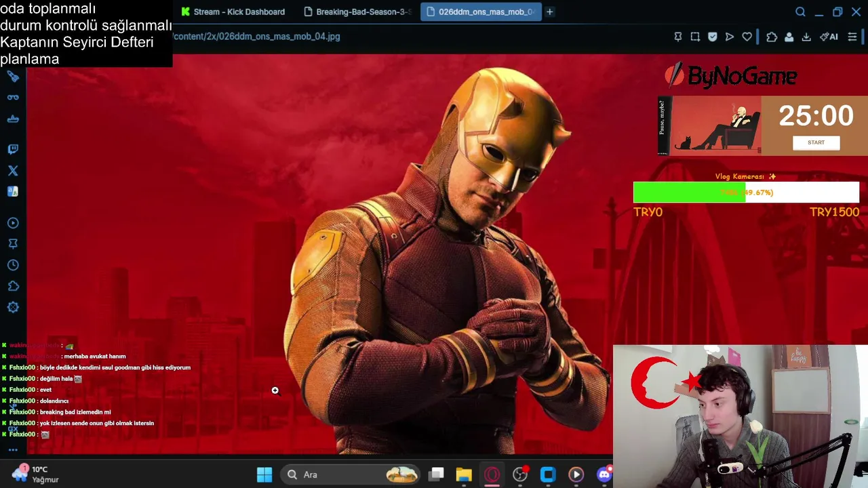Click the chat line 'breaking bad izlemedin mi'
The image size is (868, 488).
pos(75,412)
